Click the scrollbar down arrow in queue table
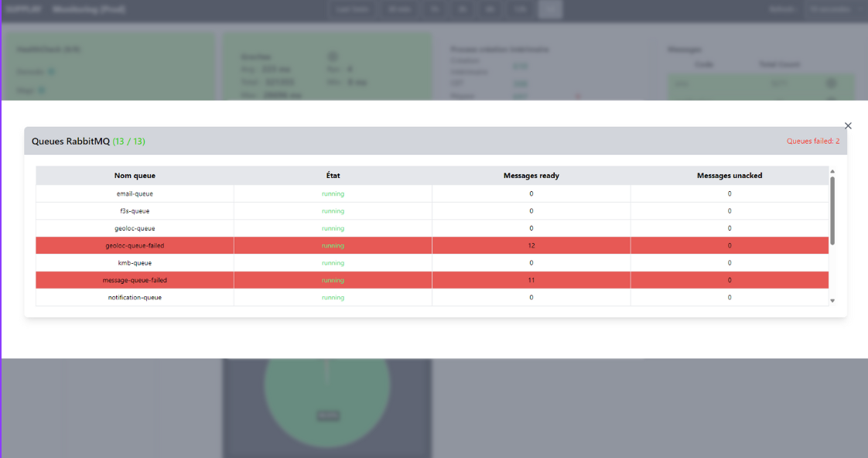The width and height of the screenshot is (868, 458). point(832,301)
